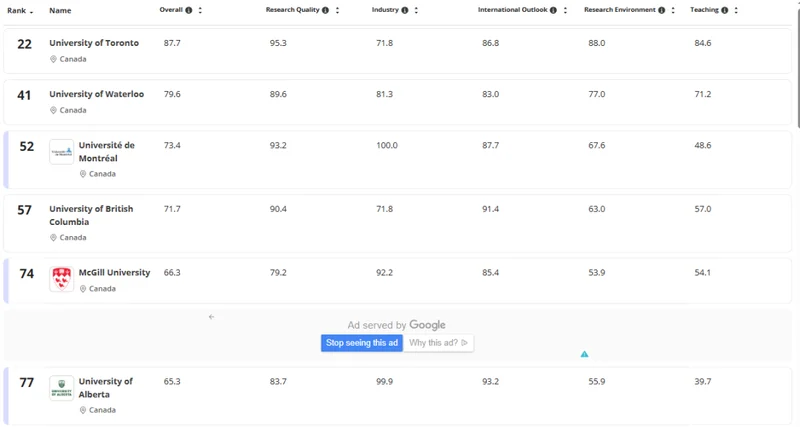Click the info icon next to Teaching
Screen dimensions: 800x427
click(725, 11)
